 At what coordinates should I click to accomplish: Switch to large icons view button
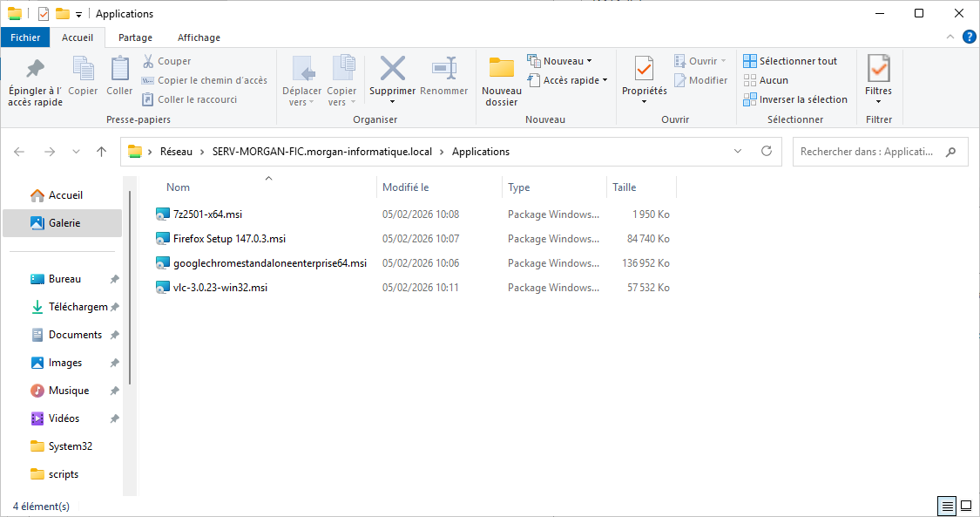click(966, 506)
